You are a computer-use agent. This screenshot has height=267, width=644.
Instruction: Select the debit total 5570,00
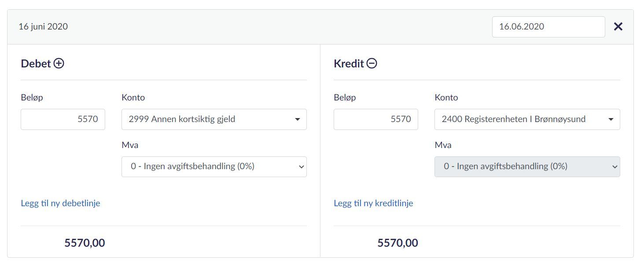85,243
